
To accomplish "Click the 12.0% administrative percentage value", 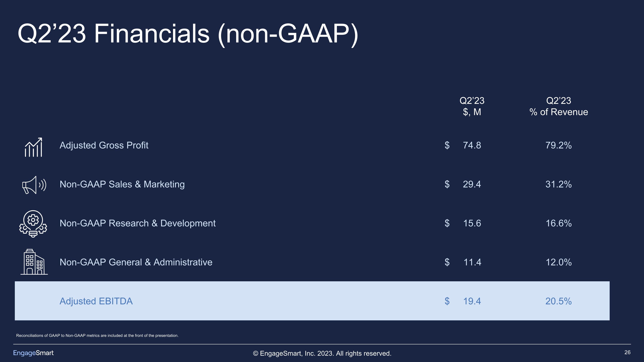I will [x=558, y=262].
